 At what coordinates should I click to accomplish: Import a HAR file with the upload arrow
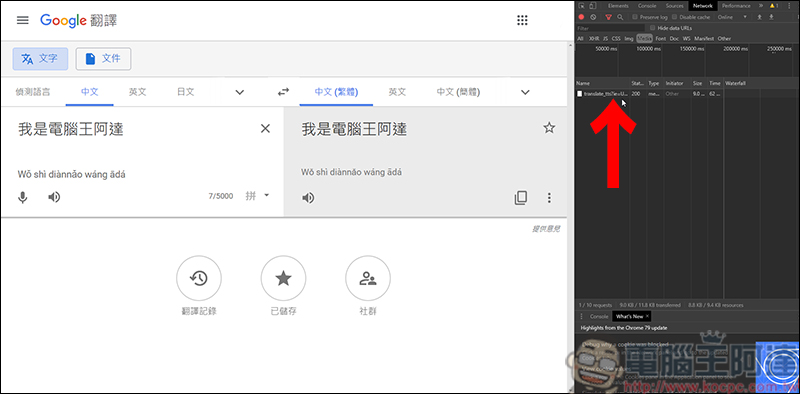click(x=759, y=17)
